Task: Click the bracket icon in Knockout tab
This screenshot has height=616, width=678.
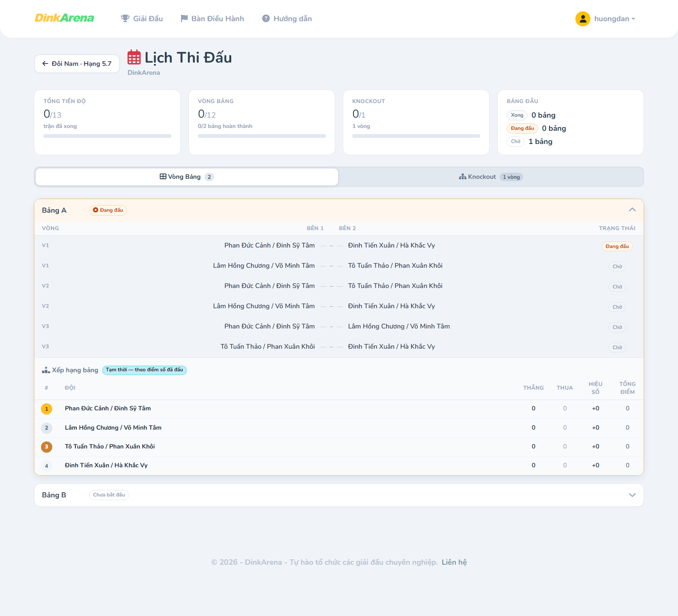Action: (463, 176)
